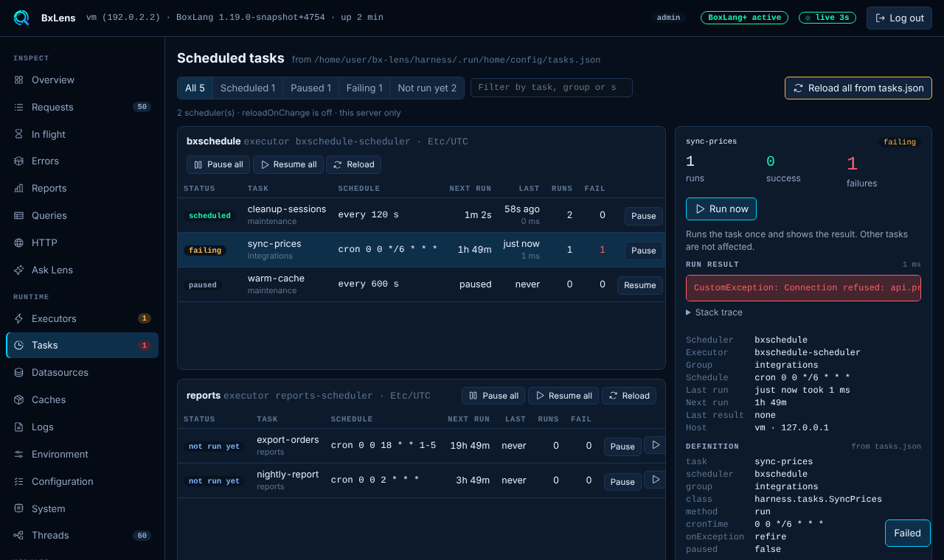Filter to Paused 1 tasks

click(x=310, y=88)
